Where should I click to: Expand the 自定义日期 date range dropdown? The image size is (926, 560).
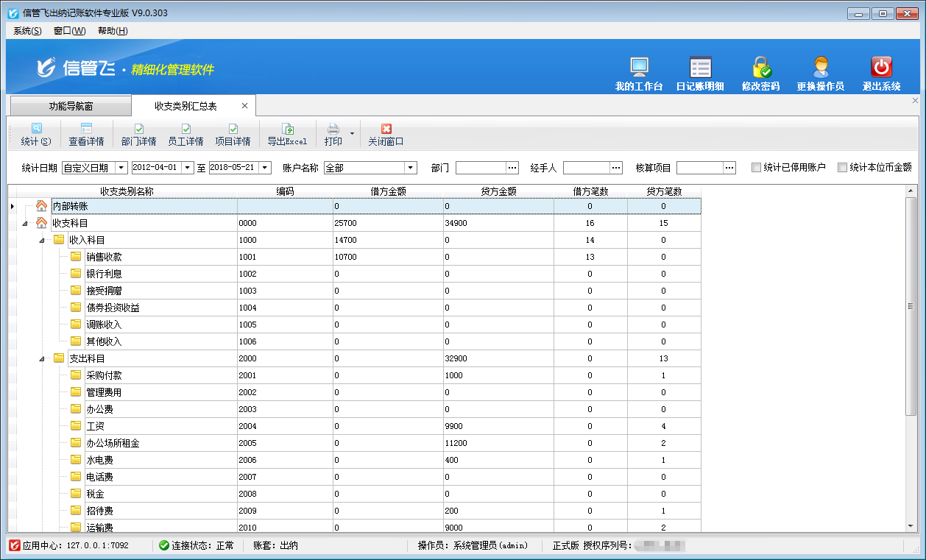pyautogui.click(x=121, y=168)
